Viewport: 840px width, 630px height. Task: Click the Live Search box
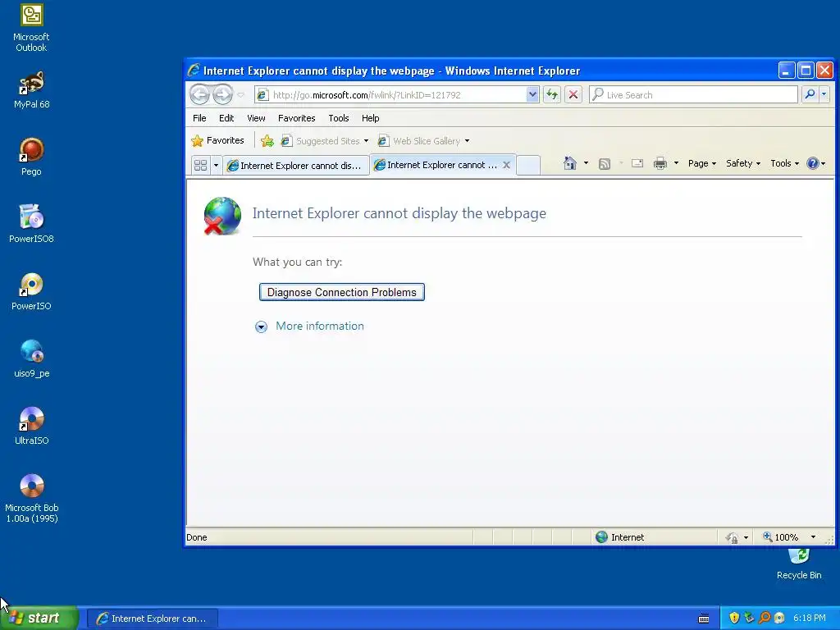[694, 95]
